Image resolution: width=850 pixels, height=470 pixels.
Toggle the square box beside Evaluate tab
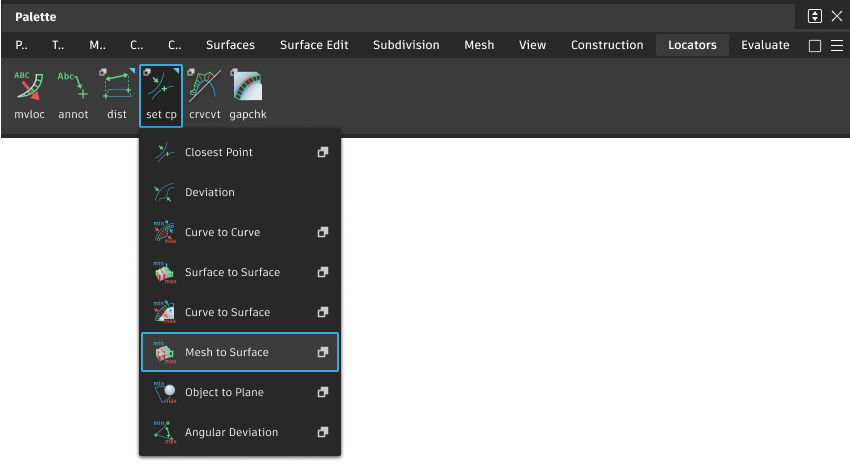click(x=814, y=46)
